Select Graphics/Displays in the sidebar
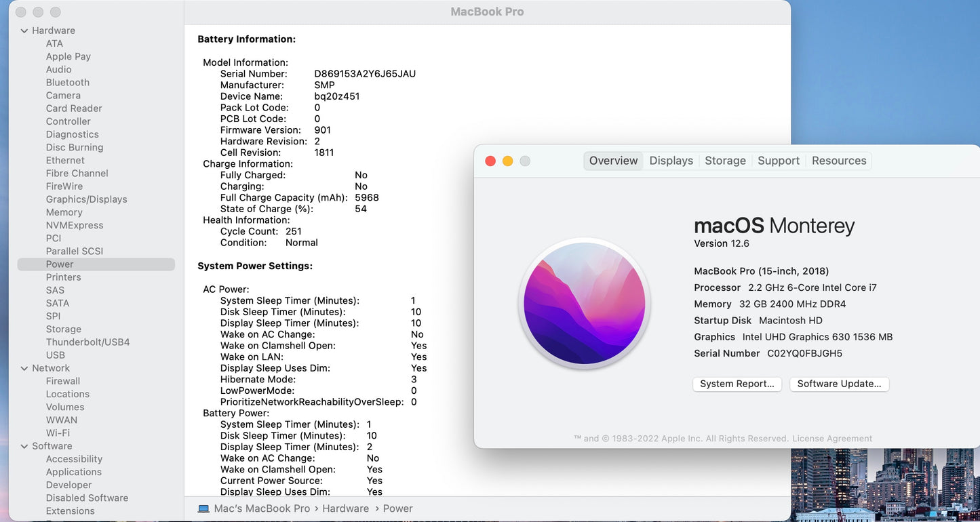The image size is (980, 522). click(86, 199)
